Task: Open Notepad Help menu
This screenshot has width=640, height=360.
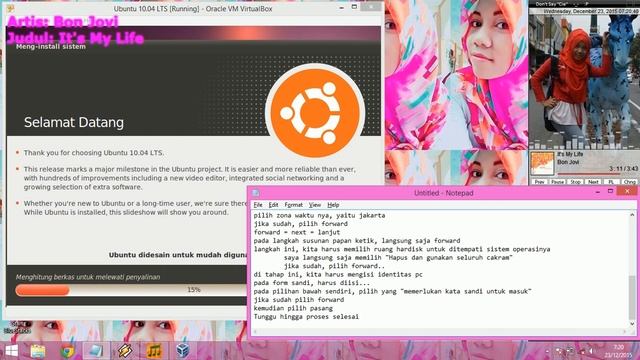Action: pos(333,204)
